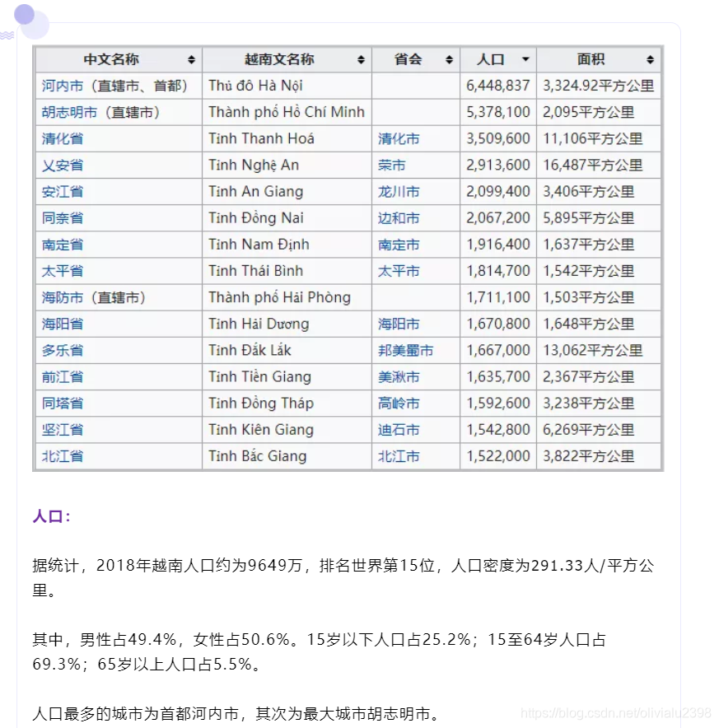Open the 坚江省 link
The height and width of the screenshot is (728, 719).
63,430
